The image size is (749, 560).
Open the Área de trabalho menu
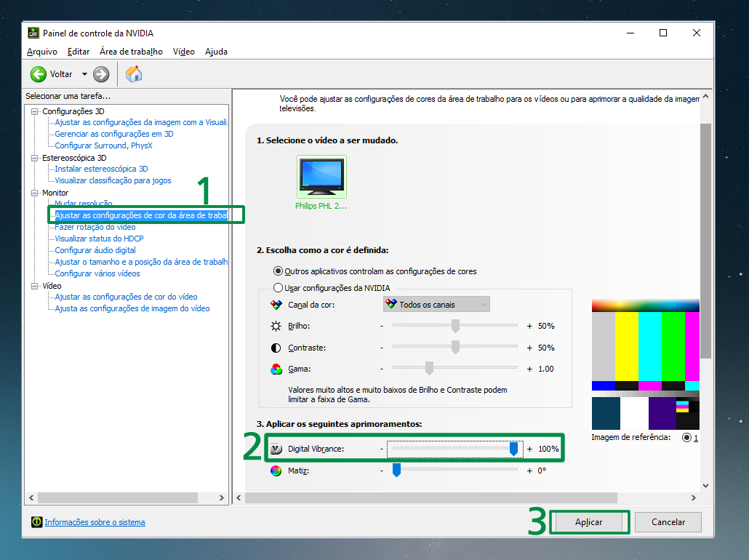(x=131, y=52)
